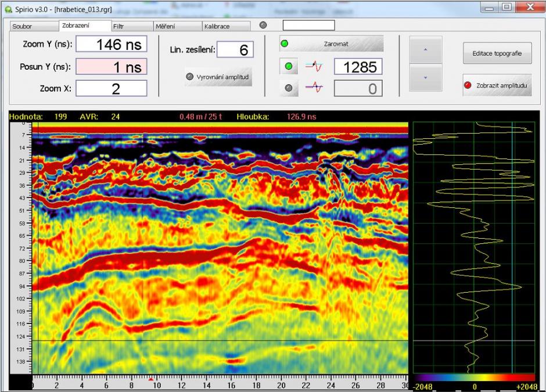Click the Lin. zesílení input field

point(235,49)
